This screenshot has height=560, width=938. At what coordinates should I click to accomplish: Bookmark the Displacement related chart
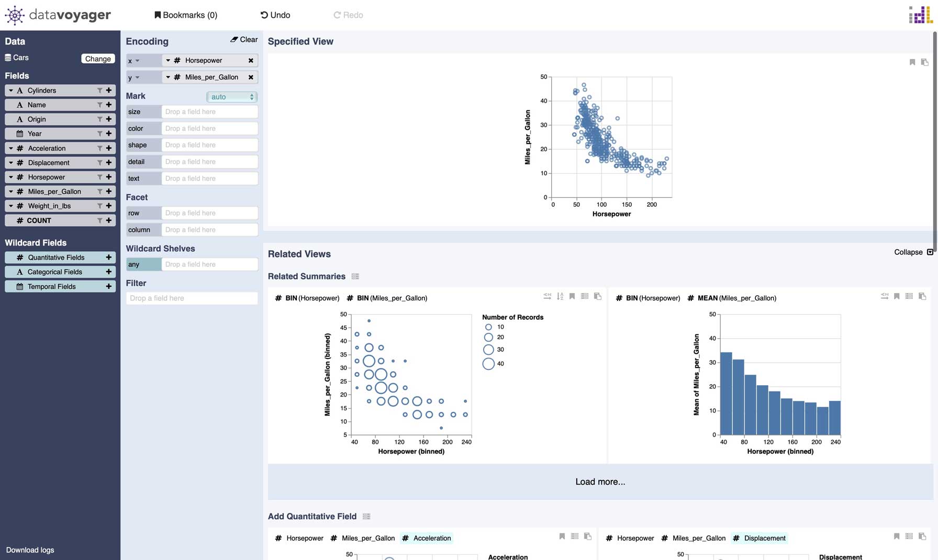click(897, 536)
